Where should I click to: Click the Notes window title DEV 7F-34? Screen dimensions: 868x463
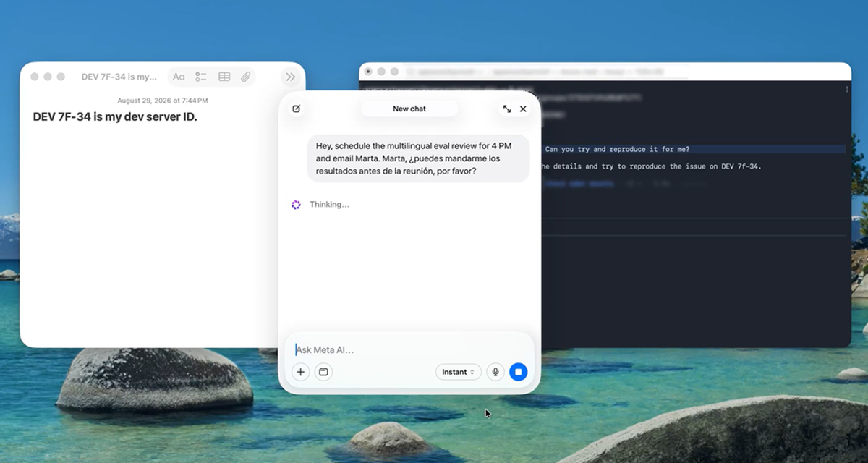[x=119, y=77]
